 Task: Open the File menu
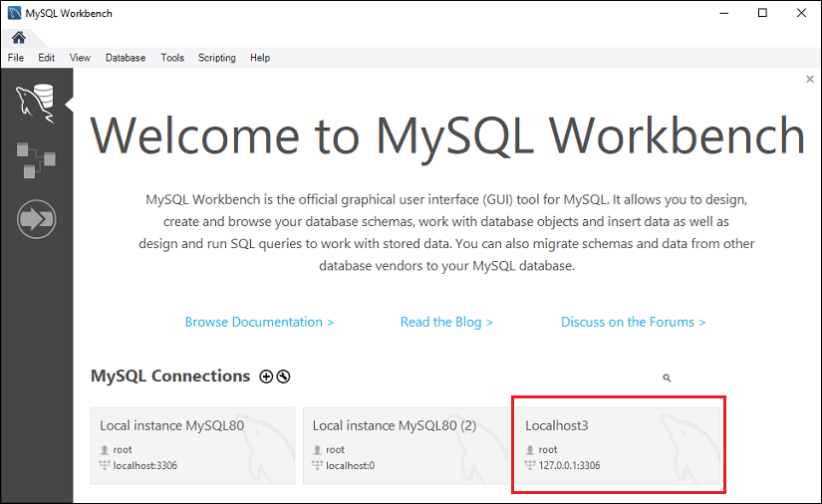16,58
